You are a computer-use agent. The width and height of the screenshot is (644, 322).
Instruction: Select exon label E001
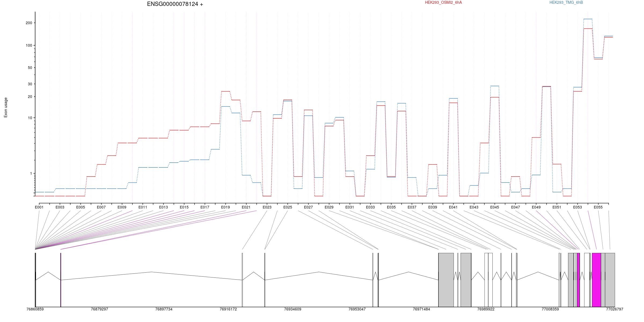click(x=39, y=207)
